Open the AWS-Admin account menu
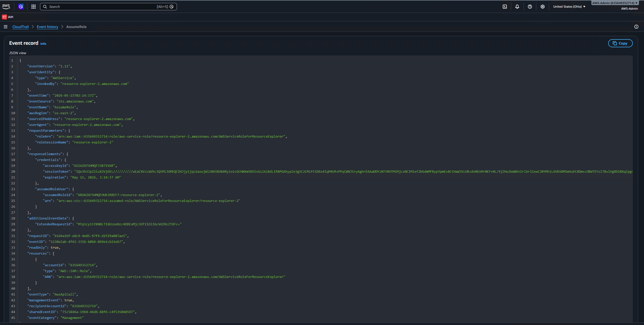 tap(615, 3)
